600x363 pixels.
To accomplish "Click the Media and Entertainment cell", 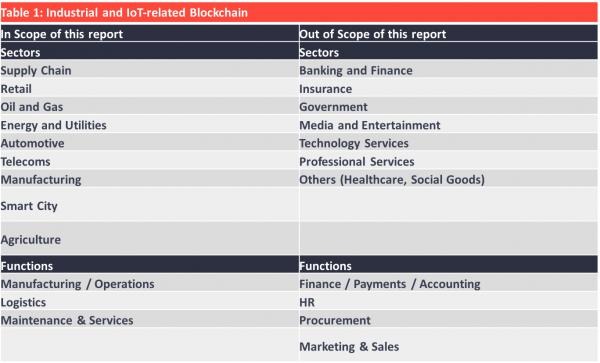I will coord(448,125).
